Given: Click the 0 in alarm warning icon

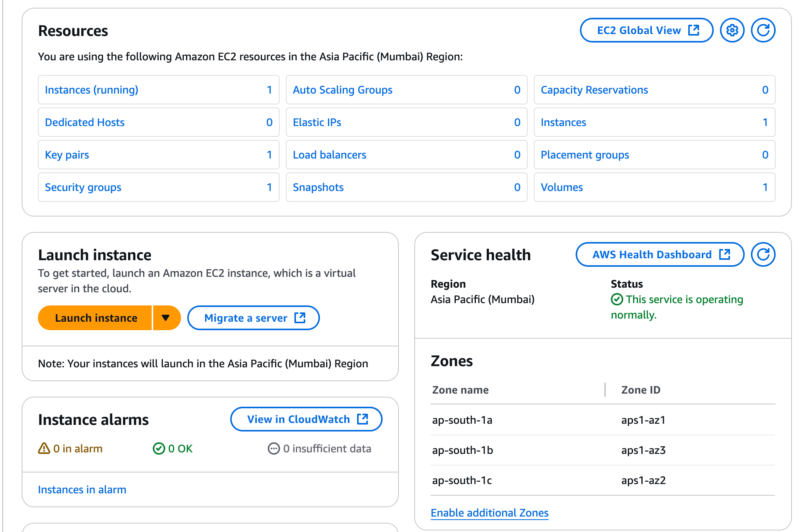Looking at the screenshot, I should (x=44, y=448).
